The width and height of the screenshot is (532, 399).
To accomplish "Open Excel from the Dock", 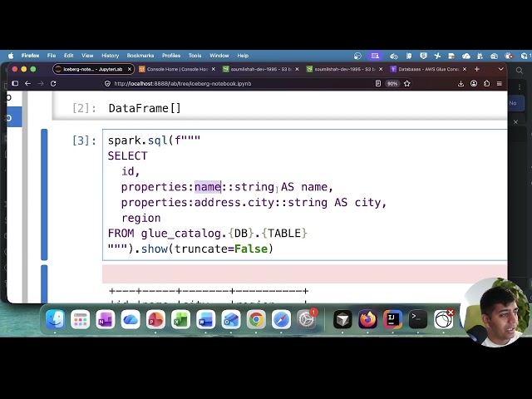I will coord(180,319).
